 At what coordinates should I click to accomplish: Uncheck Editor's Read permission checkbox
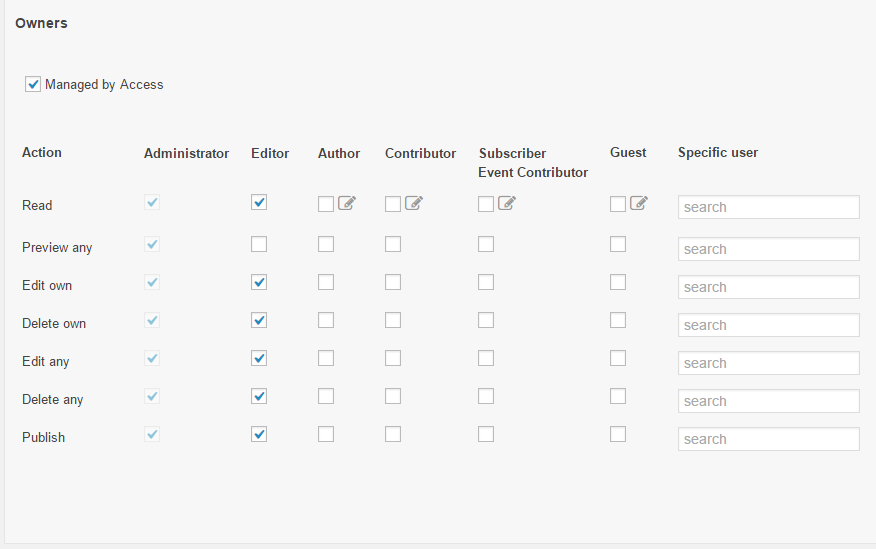(259, 202)
